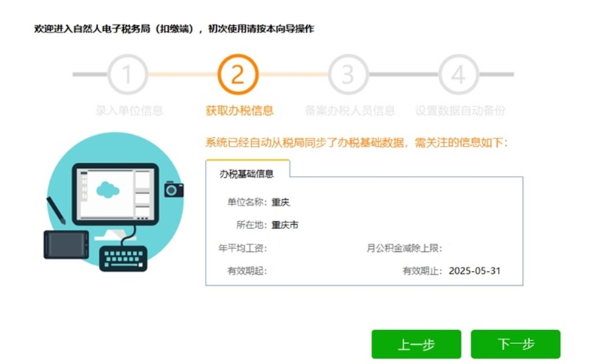Click step 1 circle in wizard
This screenshot has width=590, height=364.
point(128,74)
